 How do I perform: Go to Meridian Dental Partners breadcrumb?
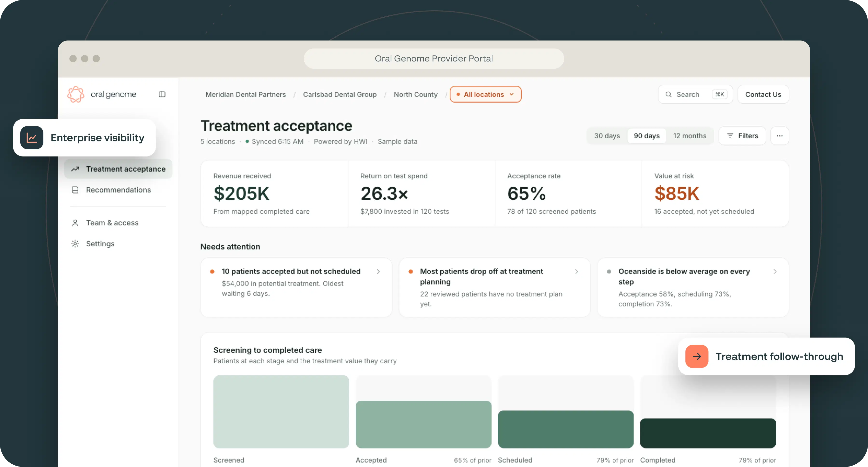(245, 95)
